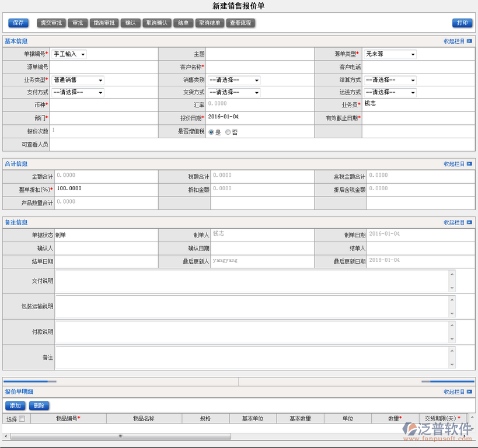This screenshot has height=448, width=478.
Task: Click 查看流程 in the toolbar
Action: (240, 23)
